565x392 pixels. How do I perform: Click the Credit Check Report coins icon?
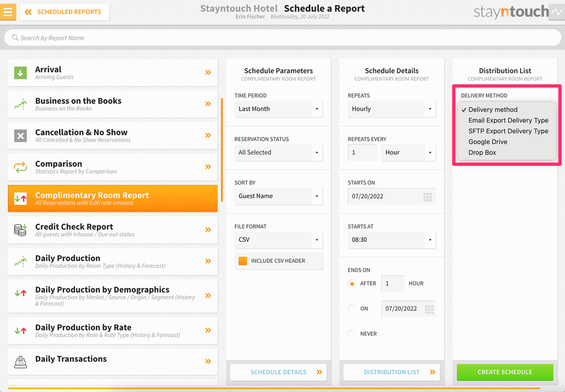(x=20, y=229)
